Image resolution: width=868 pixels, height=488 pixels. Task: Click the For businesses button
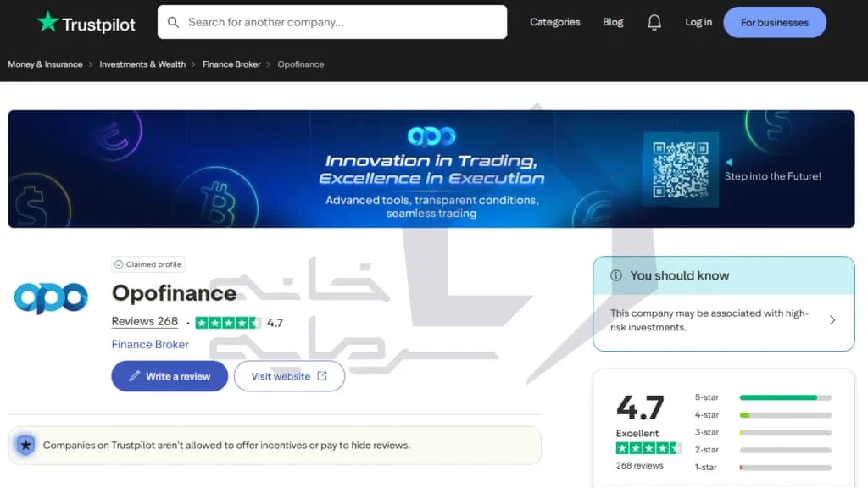click(775, 23)
